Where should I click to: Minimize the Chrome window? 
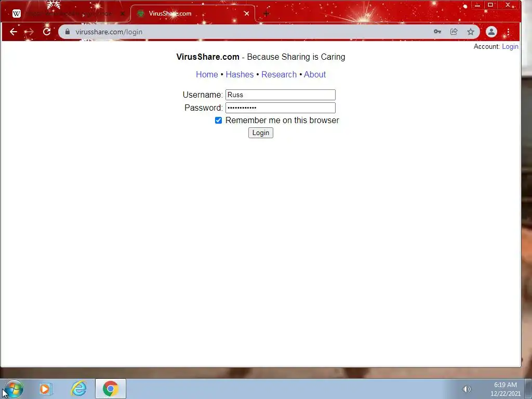477,5
